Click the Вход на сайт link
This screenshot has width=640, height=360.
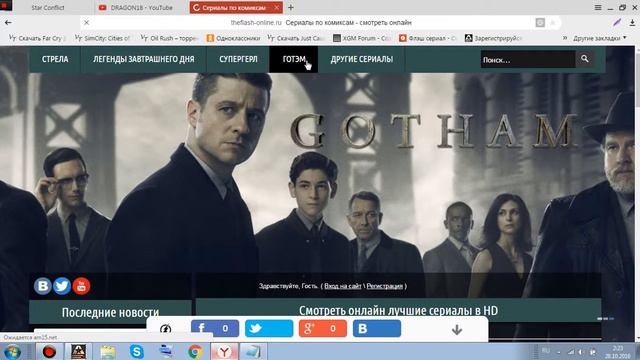click(x=342, y=286)
